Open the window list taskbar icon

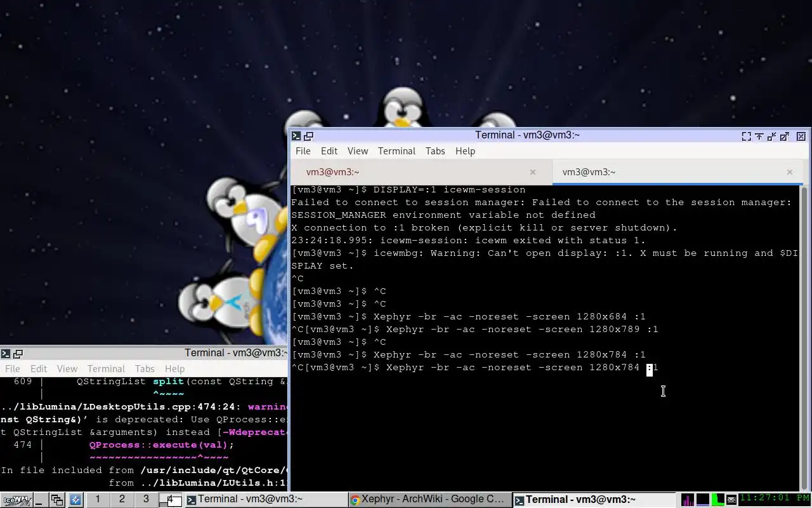(x=57, y=500)
